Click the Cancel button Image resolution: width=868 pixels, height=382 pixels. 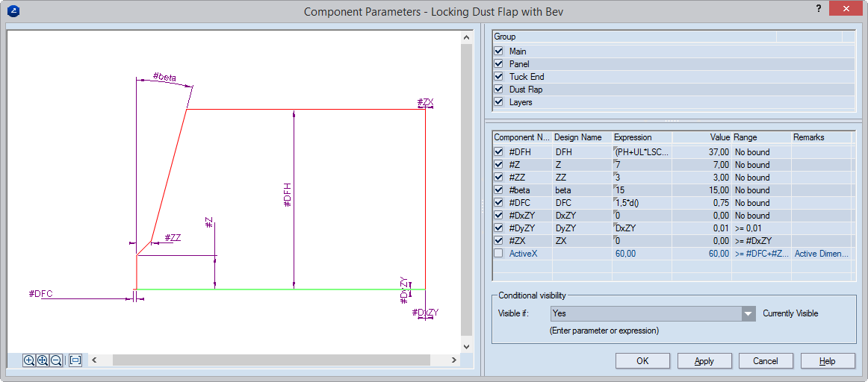point(766,361)
